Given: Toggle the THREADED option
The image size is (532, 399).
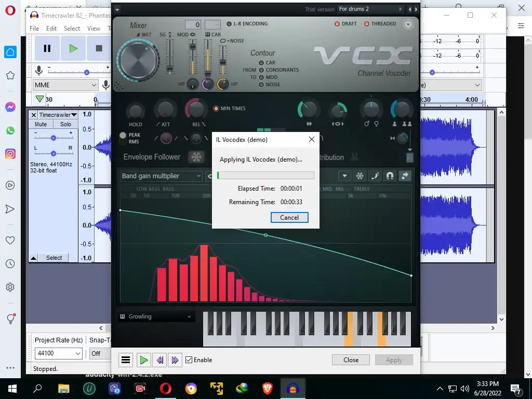Looking at the screenshot, I should pyautogui.click(x=367, y=24).
